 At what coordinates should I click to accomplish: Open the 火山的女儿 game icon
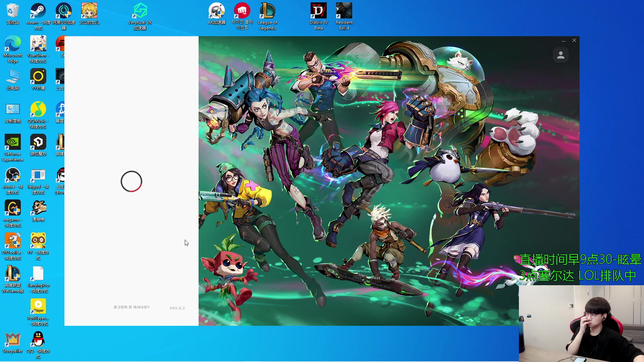point(89,14)
